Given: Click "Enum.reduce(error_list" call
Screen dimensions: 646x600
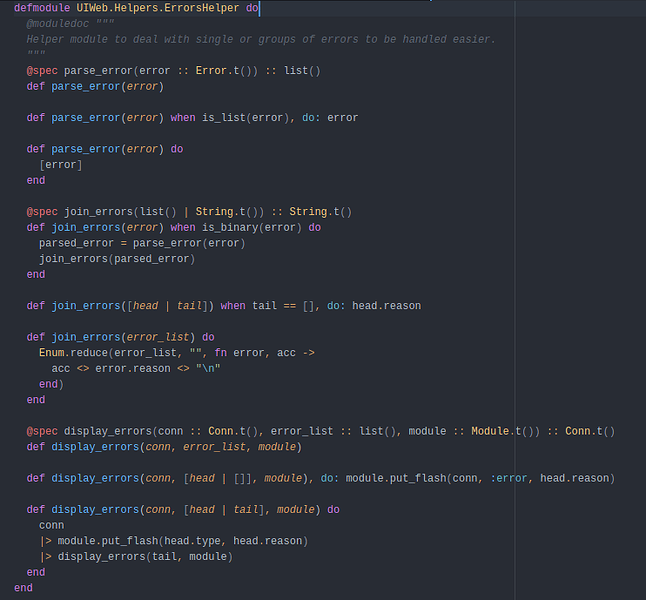Looking at the screenshot, I should coord(108,352).
